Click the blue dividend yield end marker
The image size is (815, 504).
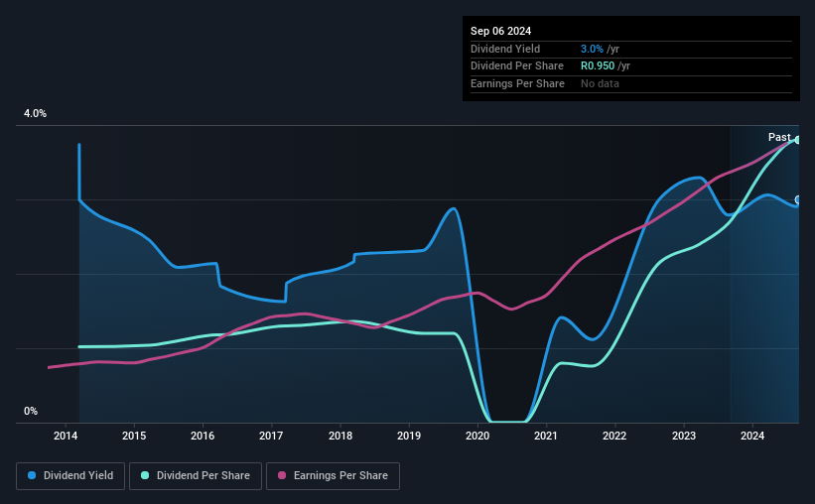point(798,200)
